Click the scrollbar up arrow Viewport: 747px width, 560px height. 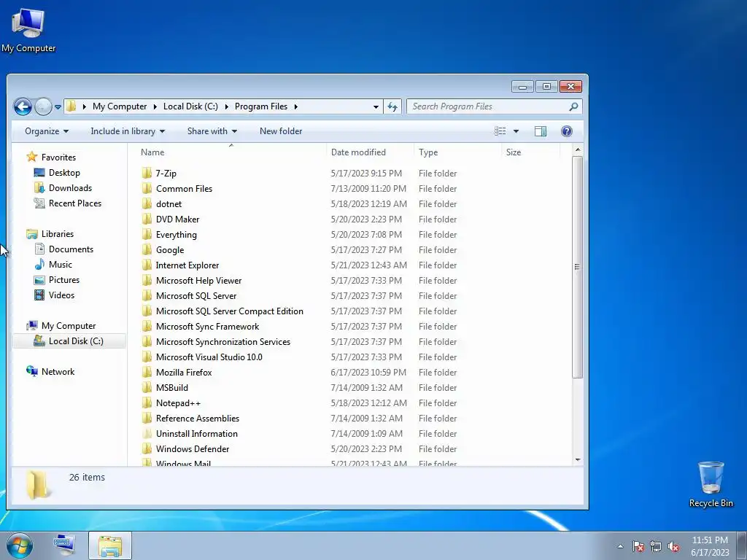pyautogui.click(x=578, y=150)
